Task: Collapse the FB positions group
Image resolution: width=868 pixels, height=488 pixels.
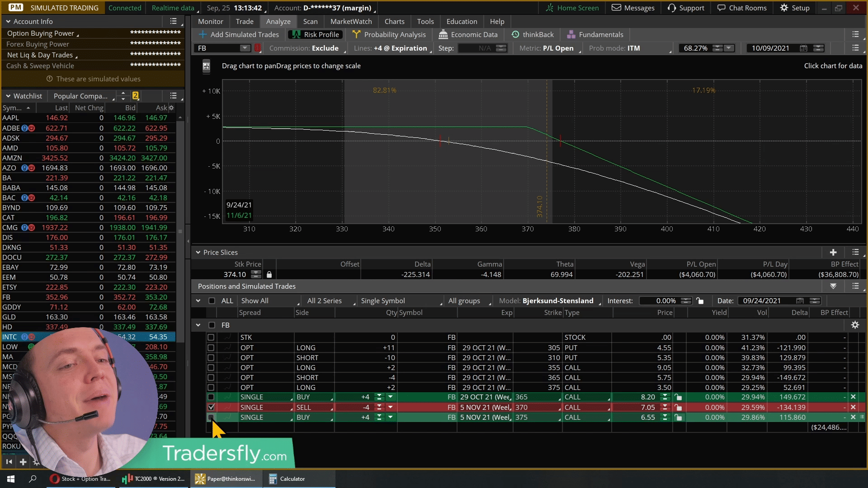Action: [198, 325]
